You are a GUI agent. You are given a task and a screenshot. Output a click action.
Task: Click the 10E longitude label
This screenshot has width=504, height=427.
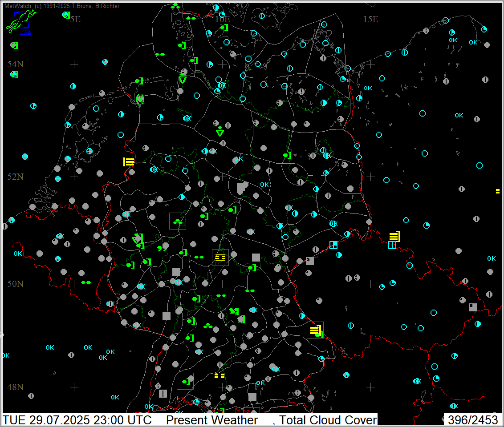point(223,19)
